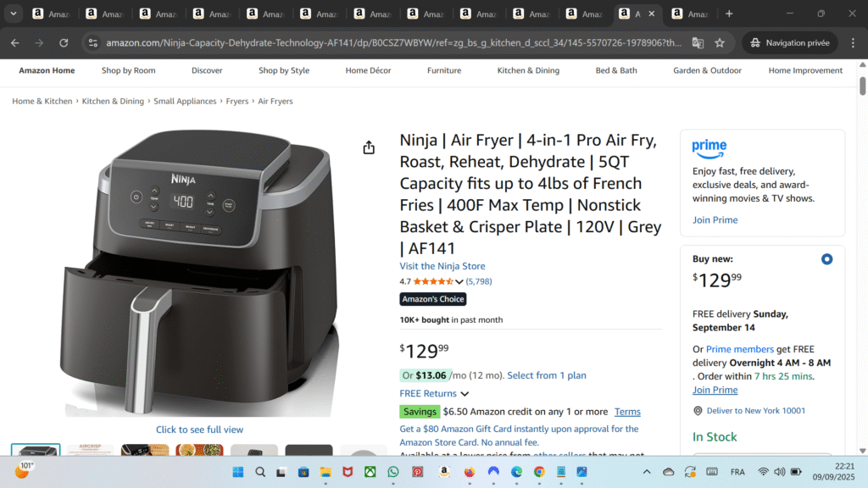Switch to the Kitchen & Dining menu tab
Screen dimensions: 868x488
tap(528, 70)
